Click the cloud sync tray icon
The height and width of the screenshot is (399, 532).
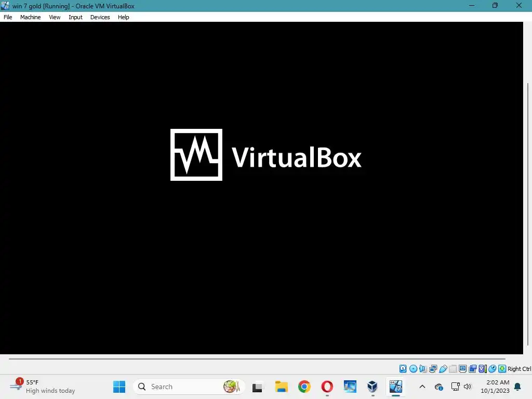(x=438, y=387)
